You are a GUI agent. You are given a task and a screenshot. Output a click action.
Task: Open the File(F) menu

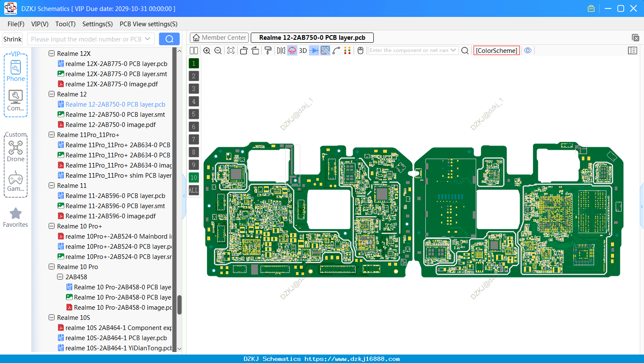[16, 24]
